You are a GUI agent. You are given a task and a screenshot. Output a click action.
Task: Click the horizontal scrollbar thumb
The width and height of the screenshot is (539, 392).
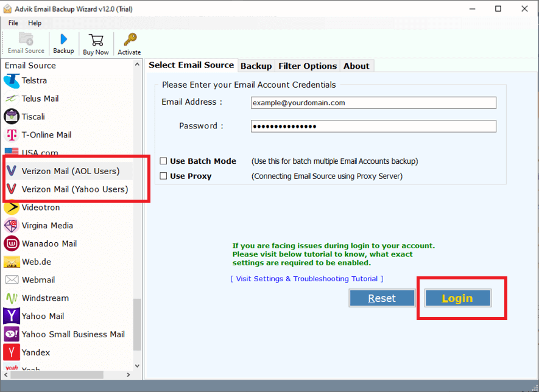(x=57, y=374)
